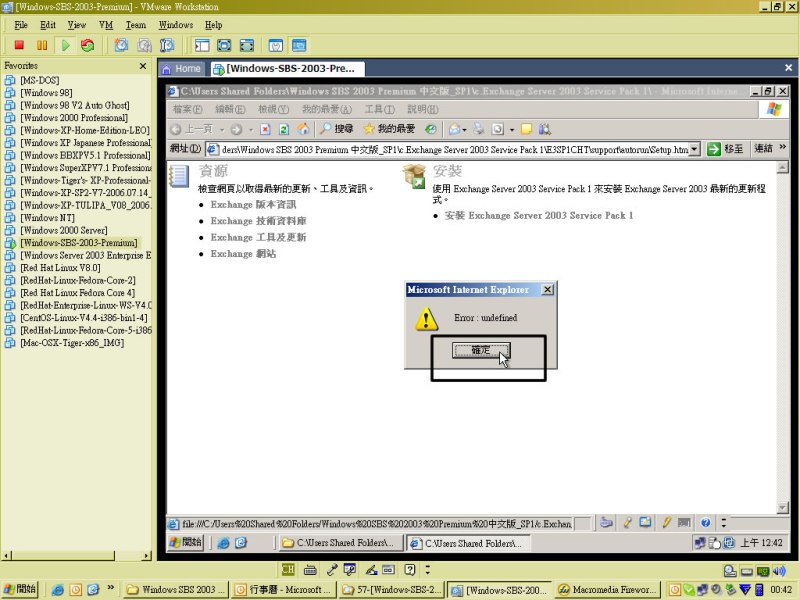The height and width of the screenshot is (600, 800).
Task: Open the VM menu in VMware Workstation
Action: click(x=106, y=24)
